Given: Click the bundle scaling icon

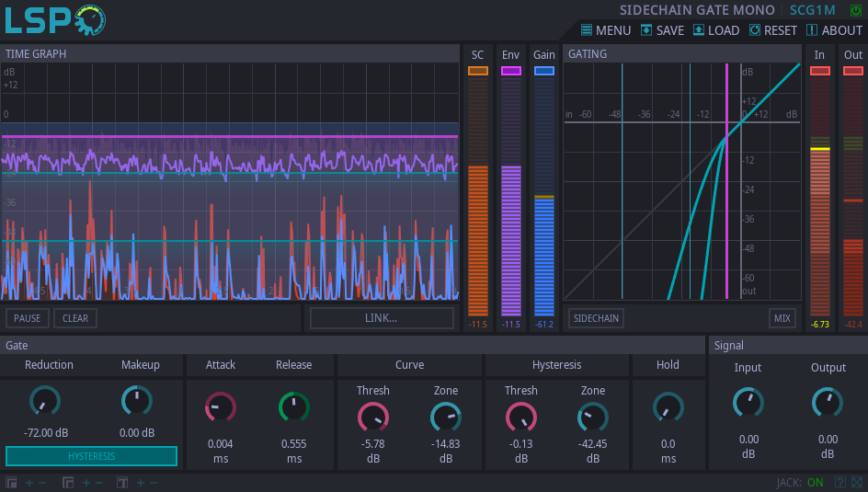Looking at the screenshot, I should (68, 483).
